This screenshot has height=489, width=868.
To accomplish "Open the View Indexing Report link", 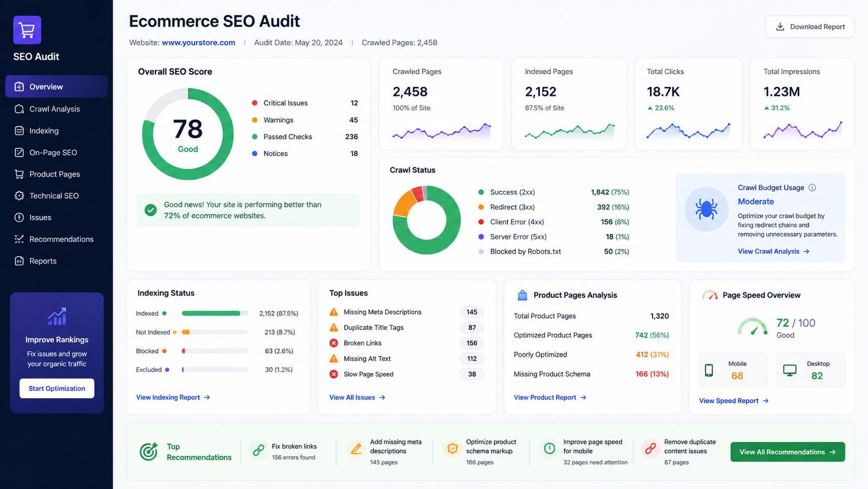I will [173, 398].
